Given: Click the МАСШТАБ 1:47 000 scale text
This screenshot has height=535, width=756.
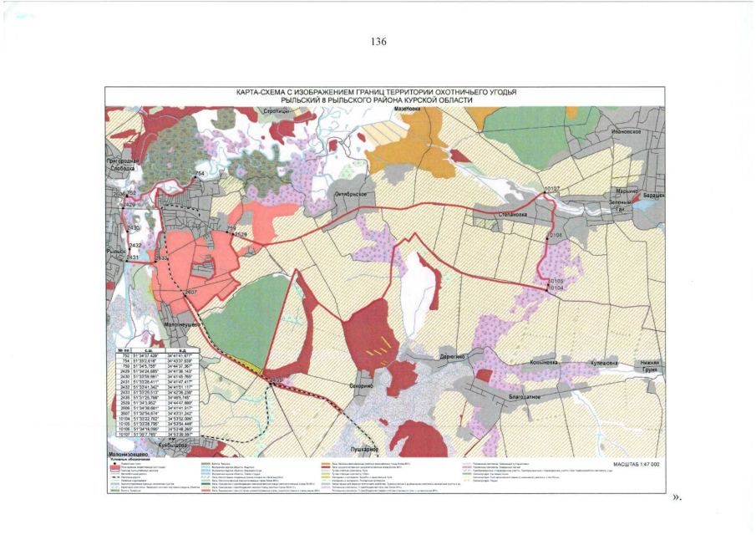Looking at the screenshot, I should (x=636, y=462).
